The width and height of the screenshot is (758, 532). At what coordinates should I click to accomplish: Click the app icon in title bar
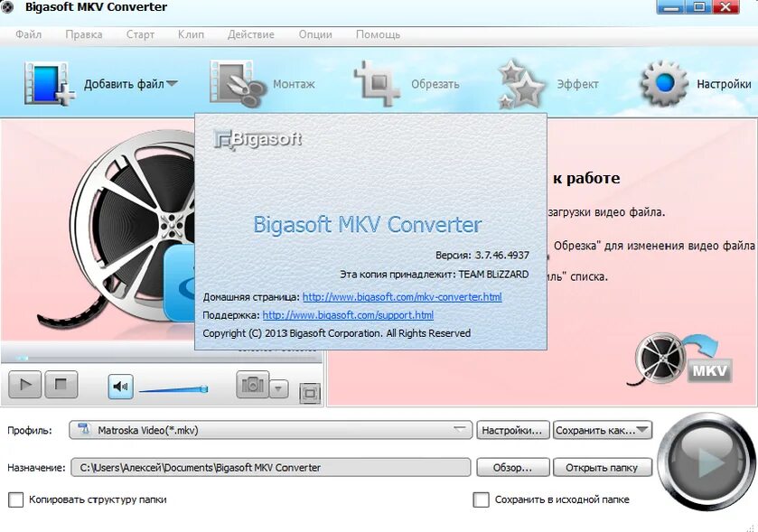pyautogui.click(x=7, y=6)
